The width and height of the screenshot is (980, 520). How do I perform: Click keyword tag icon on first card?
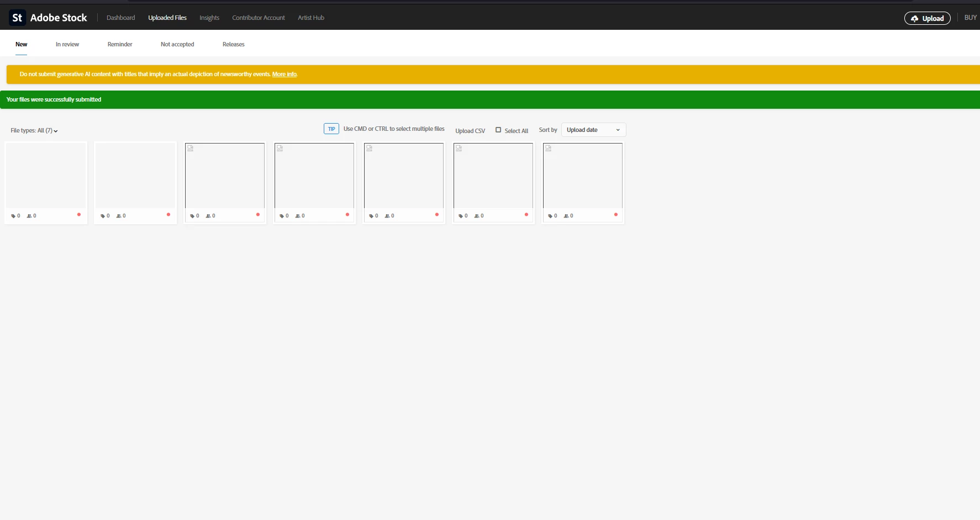[13, 216]
